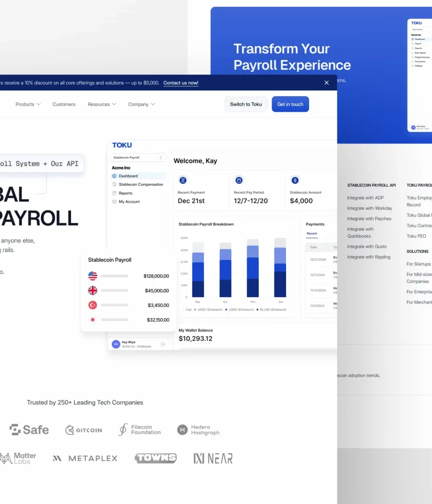Click the US flag payroll row icon

[93, 276]
